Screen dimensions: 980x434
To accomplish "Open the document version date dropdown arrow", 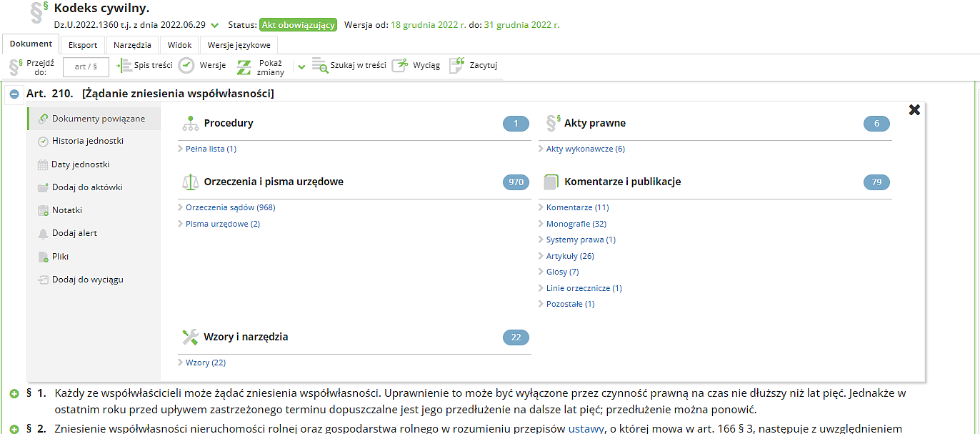I will point(215,26).
